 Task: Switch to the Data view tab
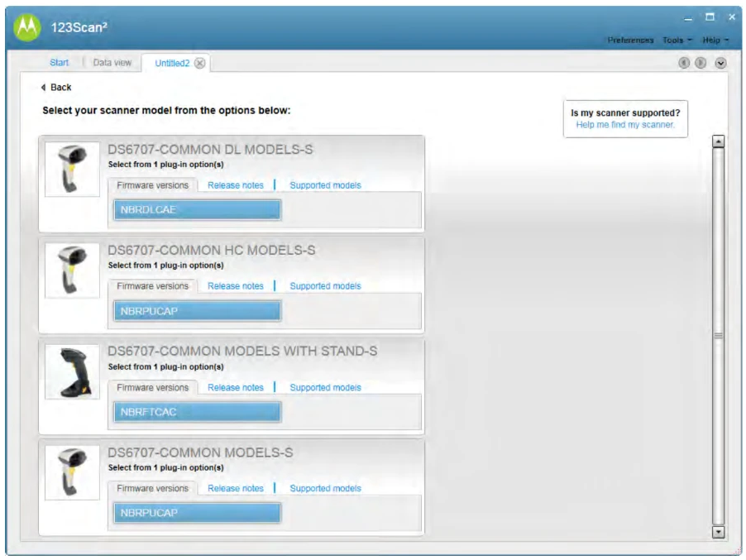112,62
